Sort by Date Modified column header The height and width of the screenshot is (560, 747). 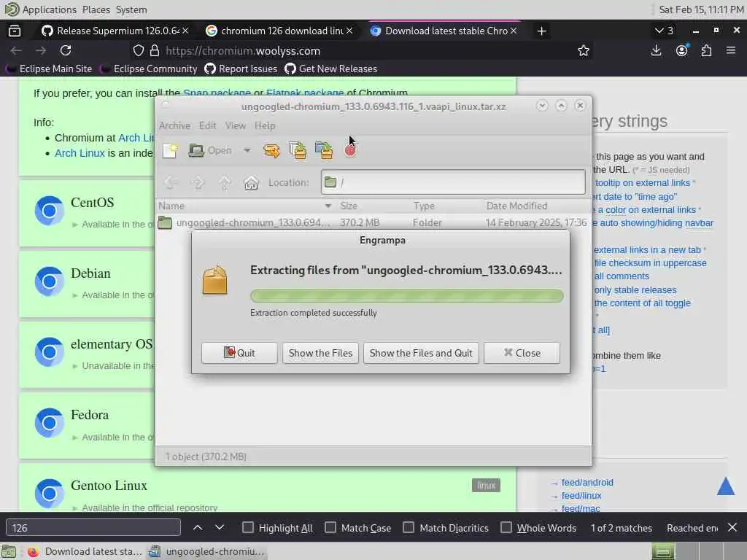tap(516, 206)
